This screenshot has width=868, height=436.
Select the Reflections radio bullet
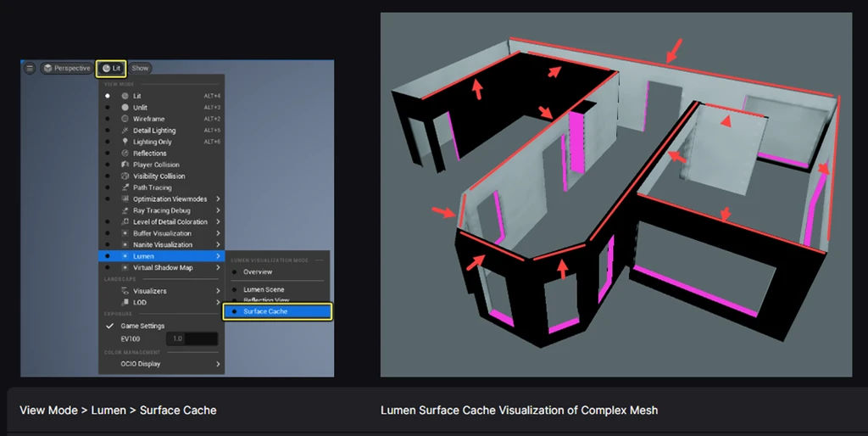(108, 153)
